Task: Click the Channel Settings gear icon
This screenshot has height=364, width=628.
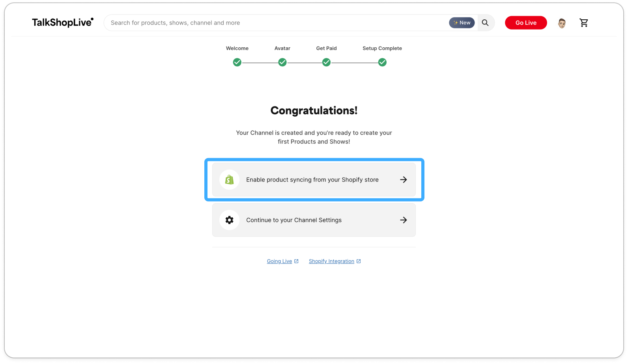Action: tap(230, 220)
